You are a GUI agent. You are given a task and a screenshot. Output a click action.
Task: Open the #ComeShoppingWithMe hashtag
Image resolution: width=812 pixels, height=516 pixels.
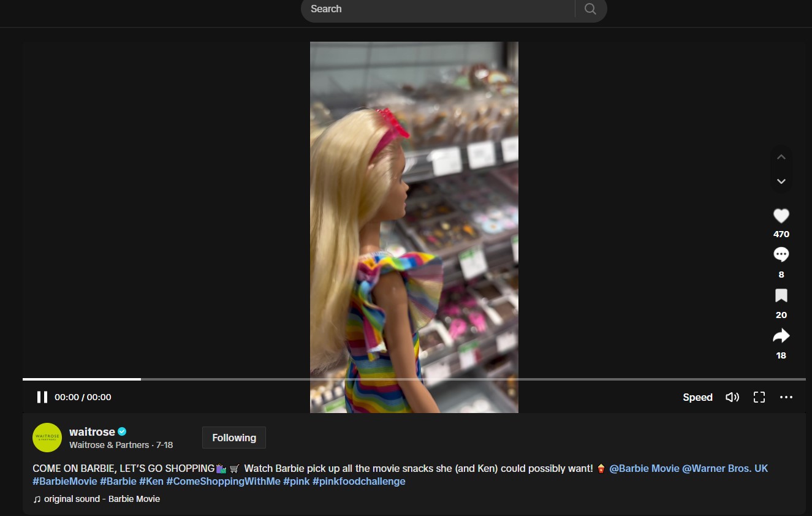click(223, 481)
